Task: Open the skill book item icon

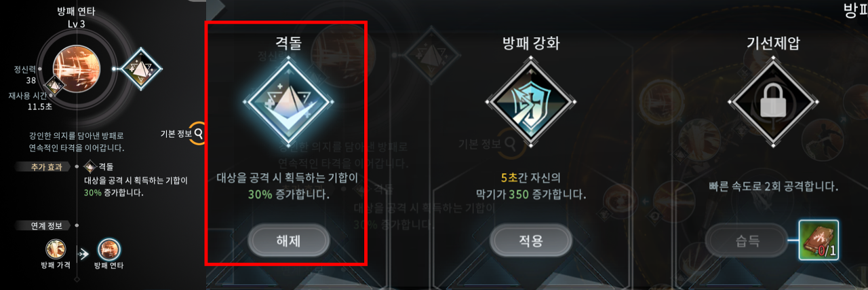Action: coord(818,241)
